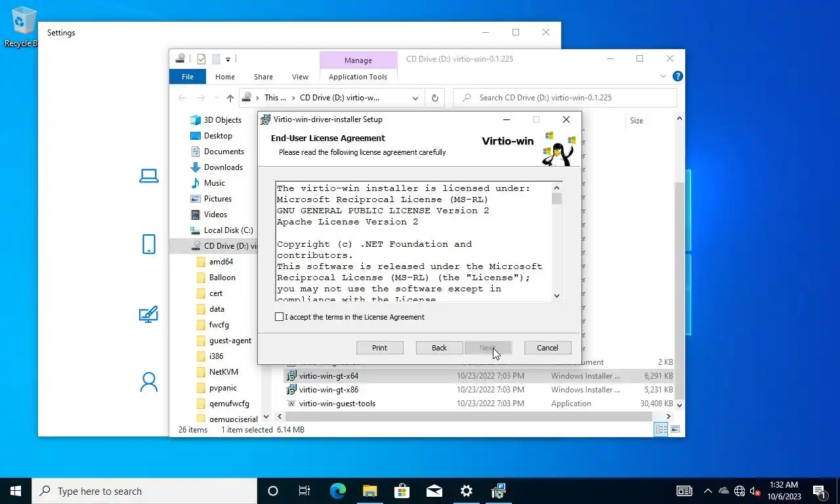Select Downloads in navigation pane
Image resolution: width=840 pixels, height=504 pixels.
click(223, 167)
